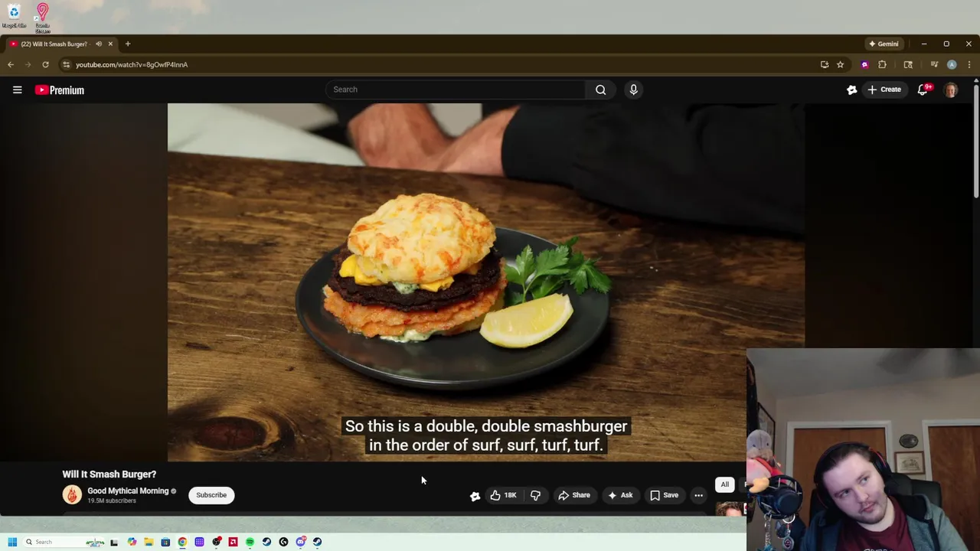Screen dimensions: 980x551
Task: Open purple extension icon in toolbar
Action: point(864,64)
